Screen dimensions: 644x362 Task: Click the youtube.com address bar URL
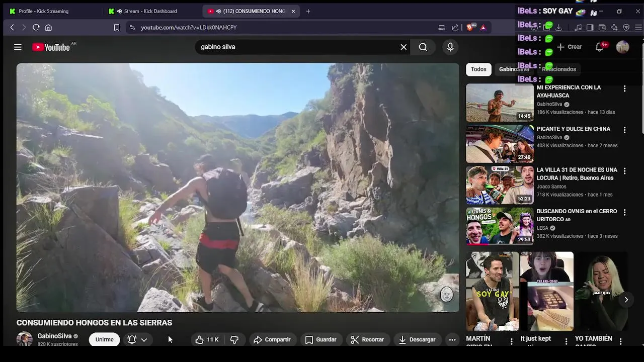coord(189,27)
